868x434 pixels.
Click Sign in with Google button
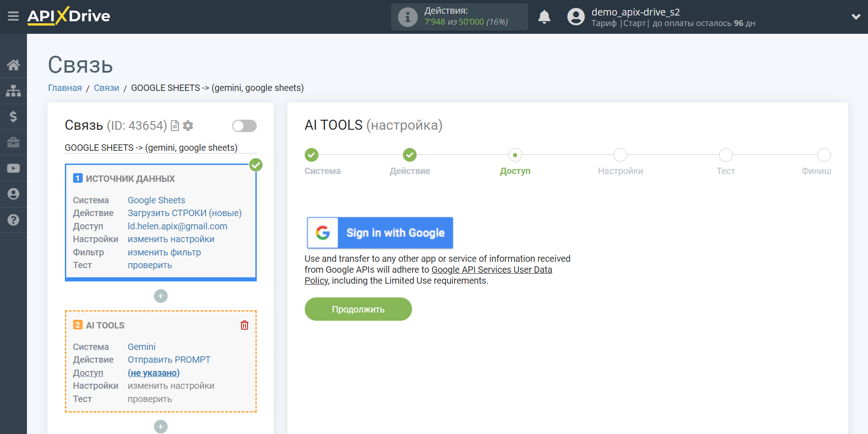click(380, 233)
